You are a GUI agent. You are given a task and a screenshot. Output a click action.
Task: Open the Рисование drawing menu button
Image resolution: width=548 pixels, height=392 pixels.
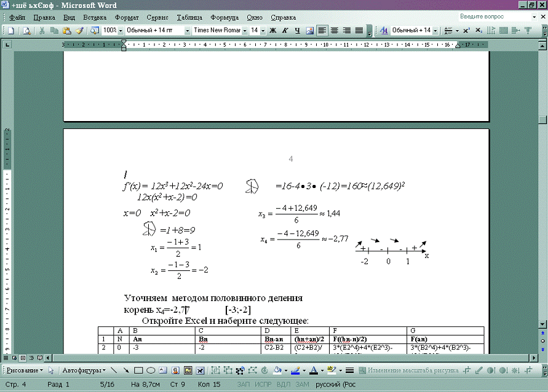pyautogui.click(x=23, y=370)
